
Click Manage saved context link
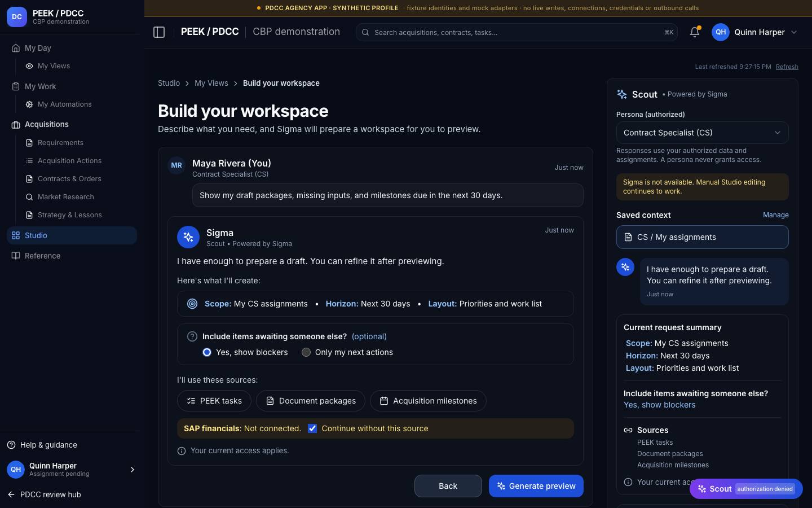click(776, 215)
